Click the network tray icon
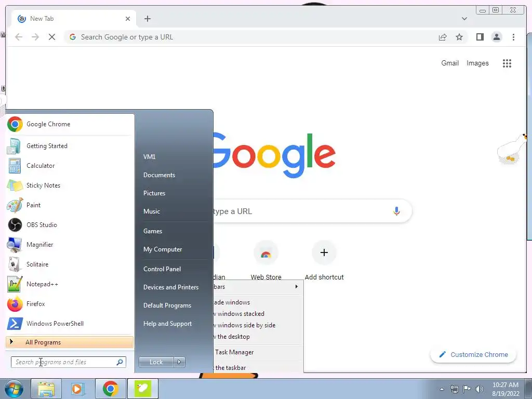This screenshot has height=399, width=532. click(454, 389)
